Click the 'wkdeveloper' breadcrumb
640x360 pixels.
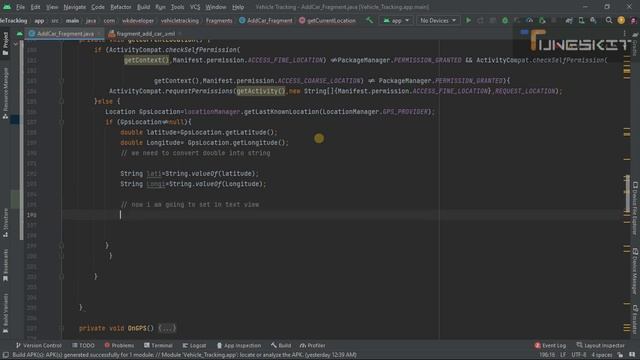138,20
